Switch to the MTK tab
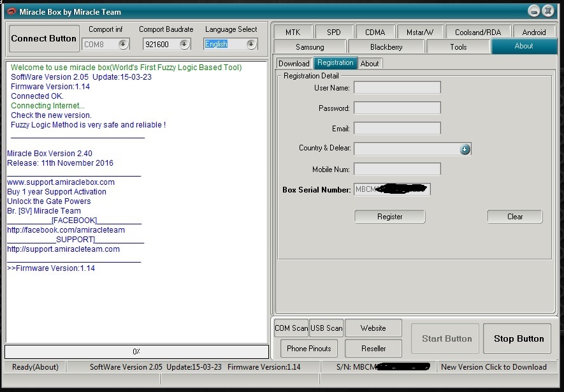Image resolution: width=564 pixels, height=392 pixels. [293, 32]
